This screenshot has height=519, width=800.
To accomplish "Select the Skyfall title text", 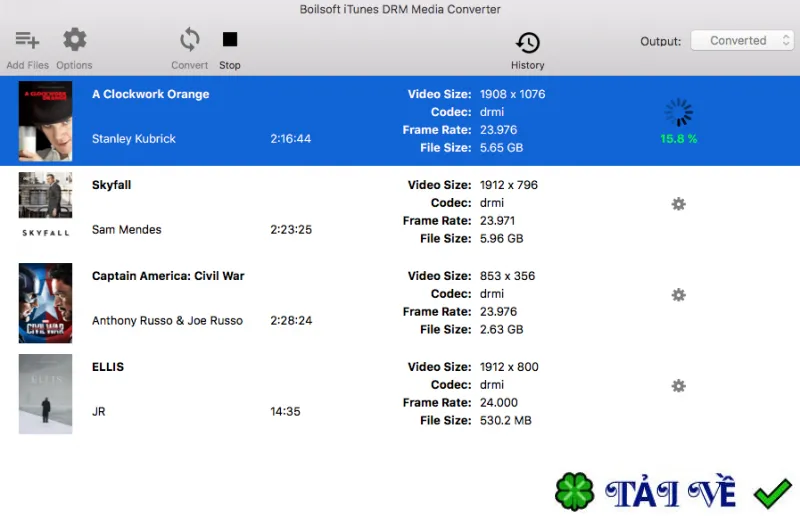I will click(111, 185).
